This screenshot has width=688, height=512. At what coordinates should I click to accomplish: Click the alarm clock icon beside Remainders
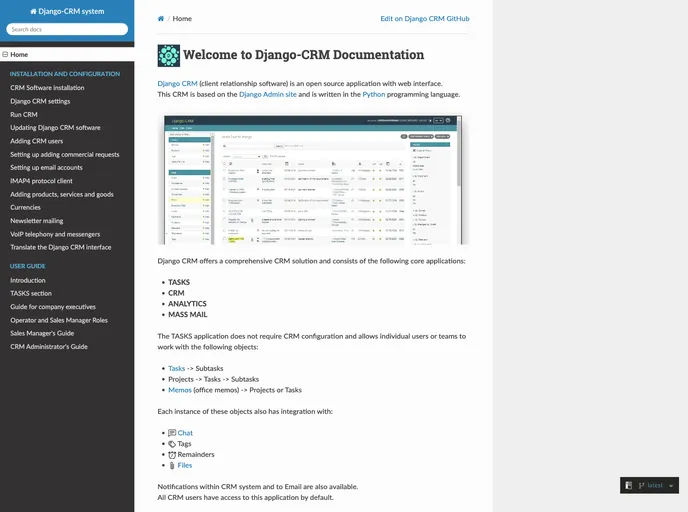[172, 455]
